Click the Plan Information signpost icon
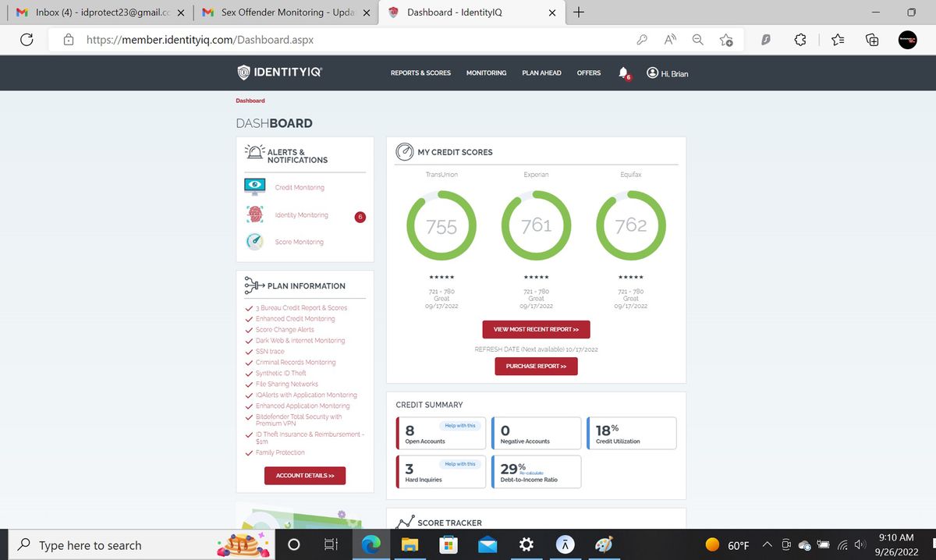The image size is (936, 560). 251,285
